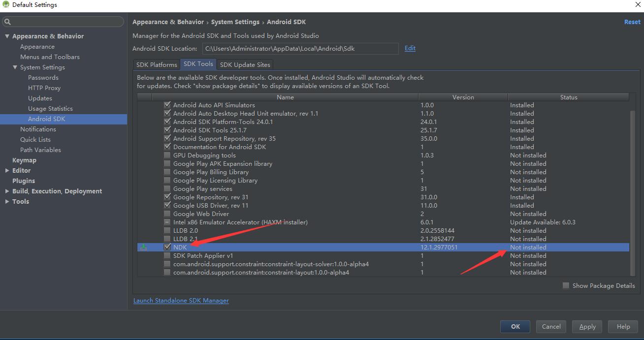Select 'LLDB 2.1' row text
Viewport: 644px width, 340px height.
coord(186,239)
